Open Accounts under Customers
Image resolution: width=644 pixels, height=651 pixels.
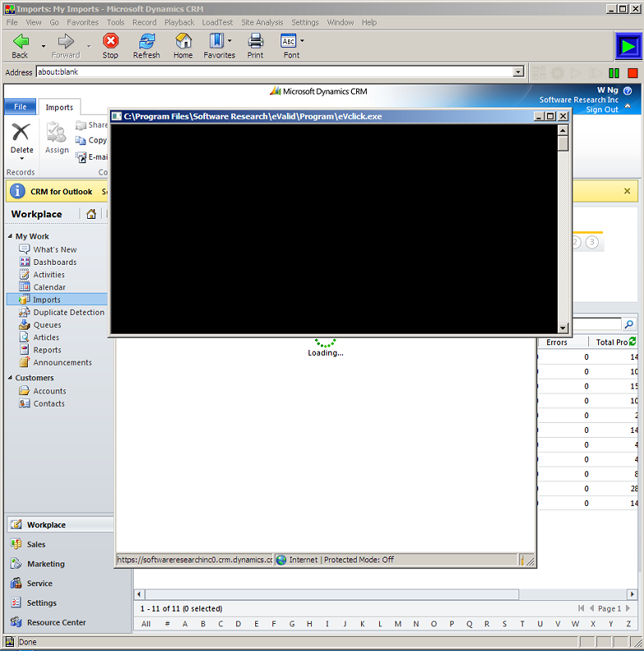tap(49, 391)
